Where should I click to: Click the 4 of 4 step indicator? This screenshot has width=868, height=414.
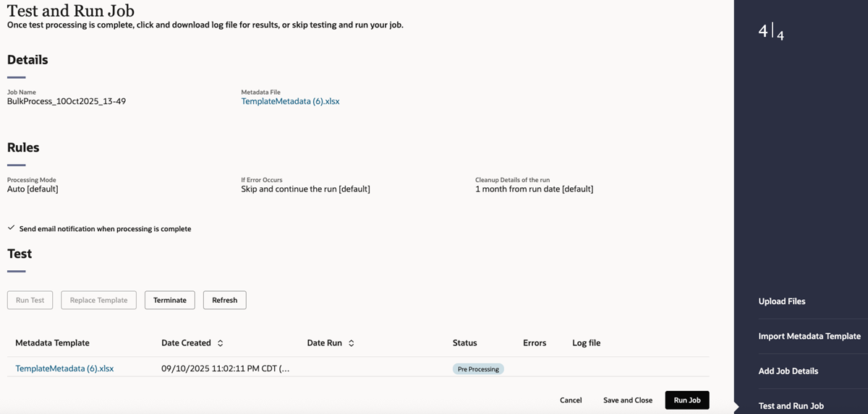[x=771, y=32]
